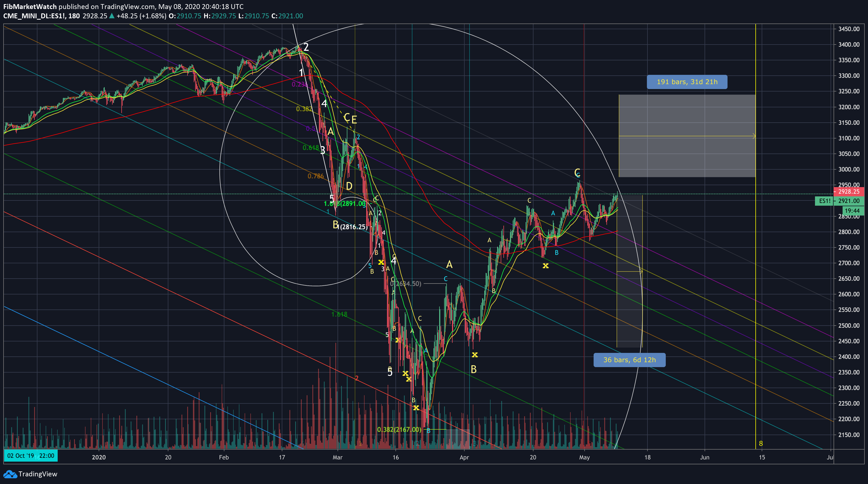Click the 'Mar' label on time axis
The image size is (868, 484).
[337, 457]
